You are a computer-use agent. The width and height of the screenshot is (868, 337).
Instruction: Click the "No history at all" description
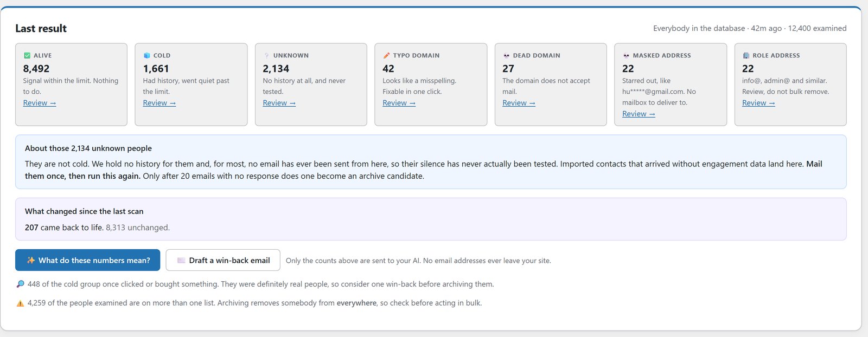coord(304,86)
